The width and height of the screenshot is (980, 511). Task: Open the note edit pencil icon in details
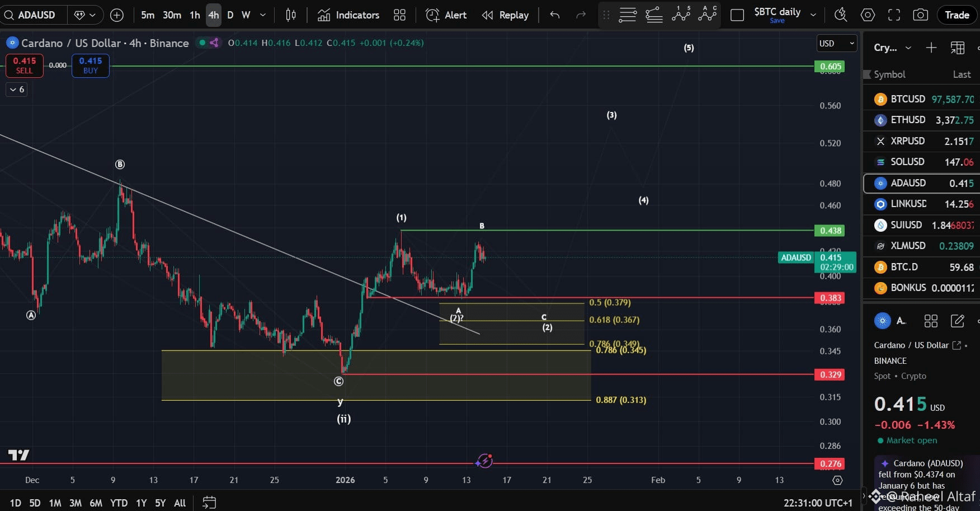point(957,321)
